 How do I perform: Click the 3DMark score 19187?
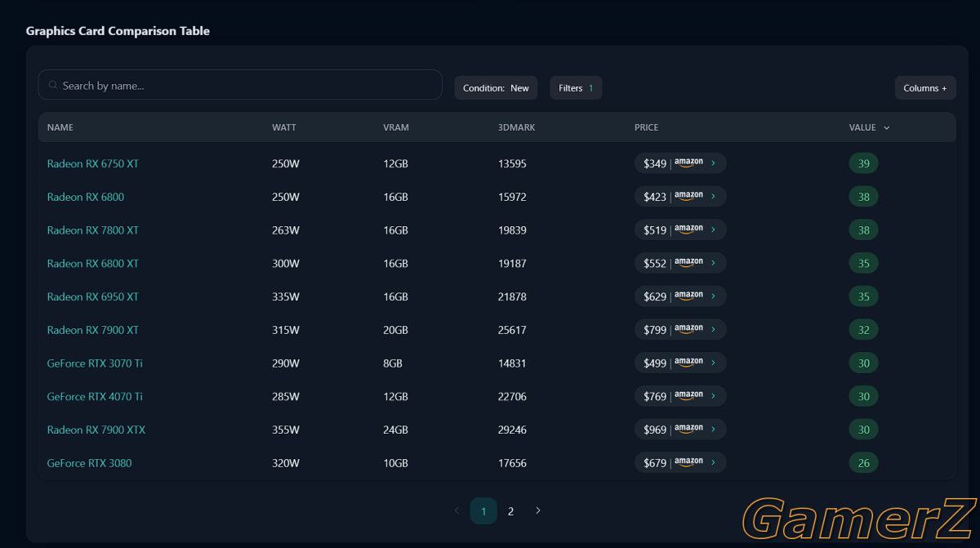click(x=512, y=264)
